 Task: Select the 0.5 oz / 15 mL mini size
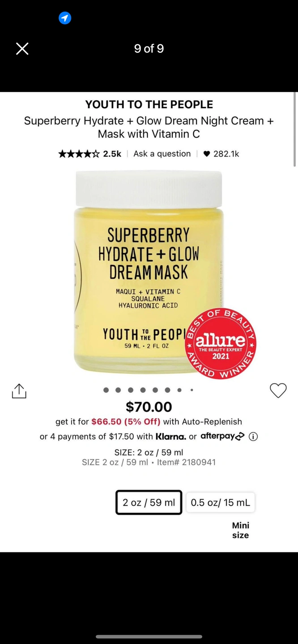click(221, 502)
